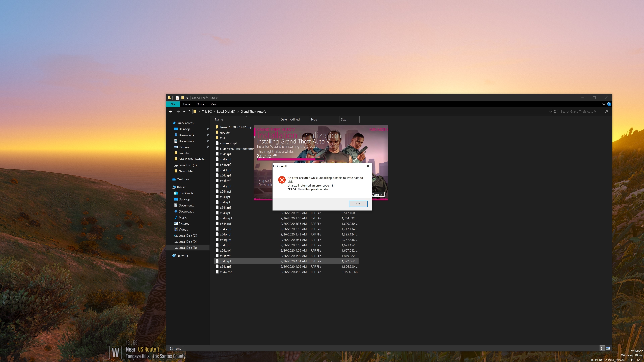Image resolution: width=644 pixels, height=362 pixels.
Task: Click the Properties quick access toolbar icon
Action: point(177,98)
